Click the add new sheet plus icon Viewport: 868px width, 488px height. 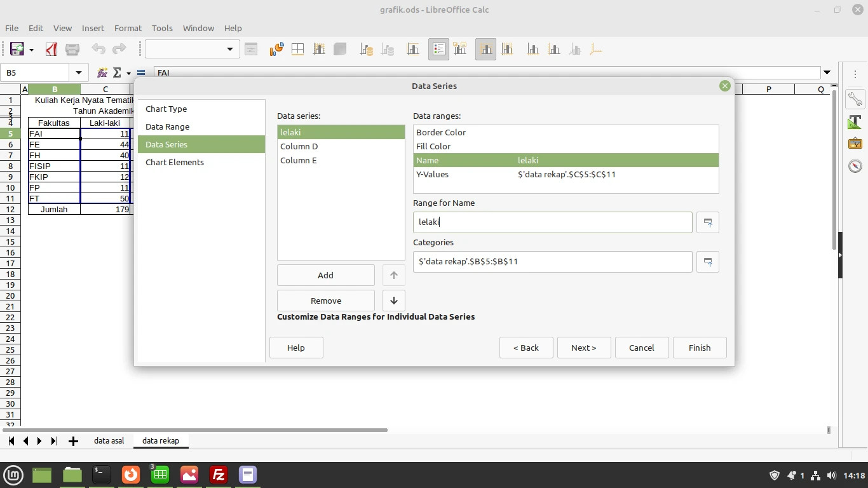point(73,441)
